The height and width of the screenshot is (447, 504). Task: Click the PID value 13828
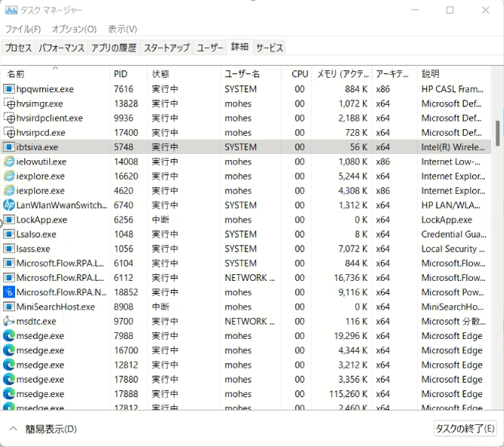pyautogui.click(x=126, y=103)
